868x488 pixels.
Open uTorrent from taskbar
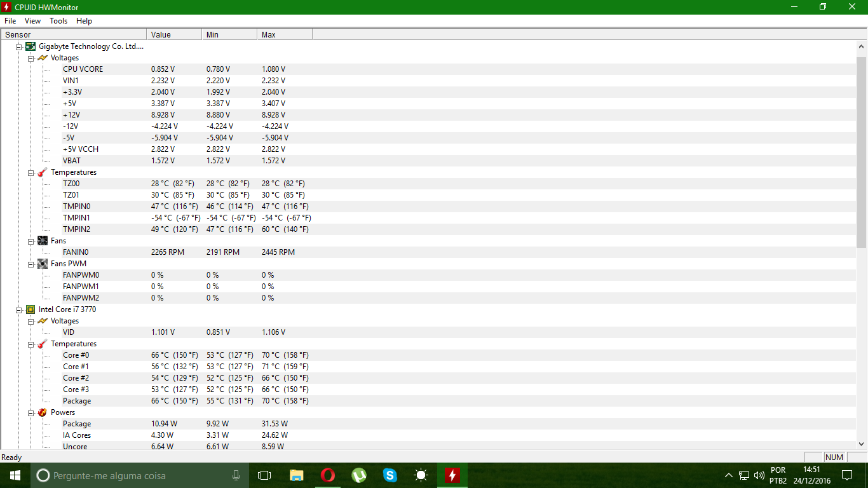(x=359, y=475)
